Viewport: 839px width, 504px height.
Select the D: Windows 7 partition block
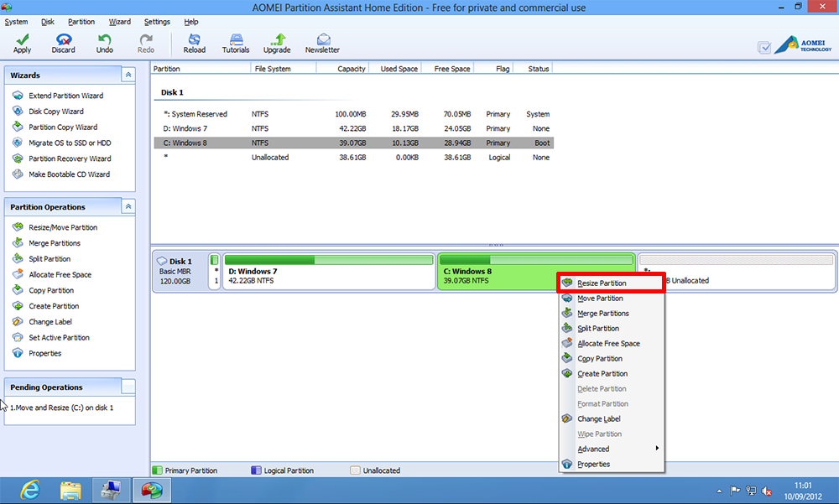(329, 271)
